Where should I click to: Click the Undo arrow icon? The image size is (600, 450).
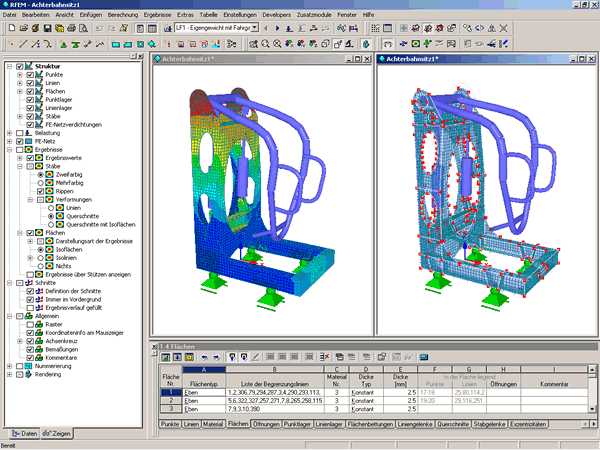[99, 28]
